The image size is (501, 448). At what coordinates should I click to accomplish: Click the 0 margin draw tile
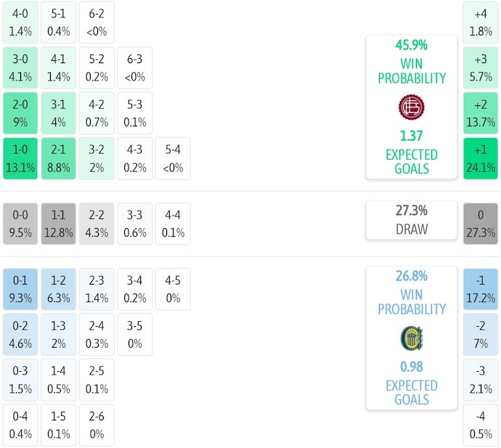[x=481, y=224]
